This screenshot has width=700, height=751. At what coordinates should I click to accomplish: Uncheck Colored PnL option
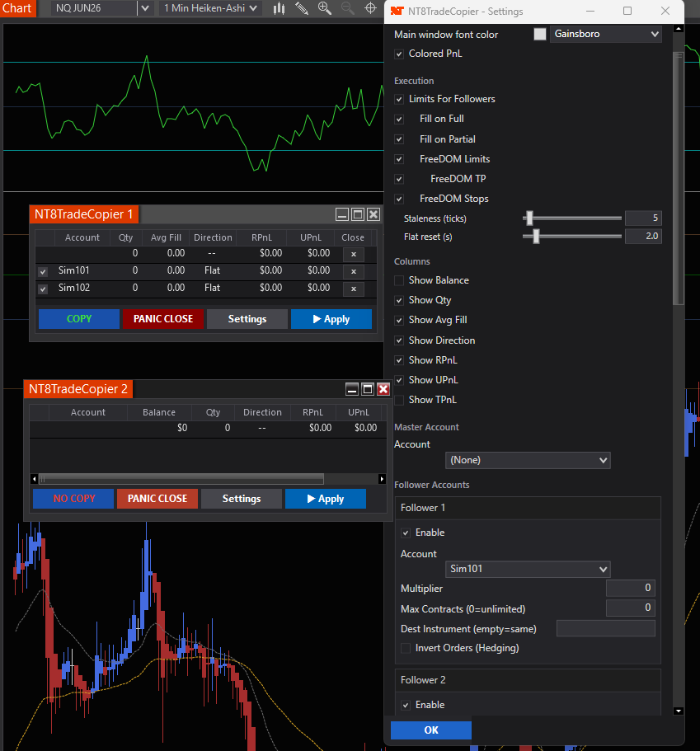[x=398, y=54]
